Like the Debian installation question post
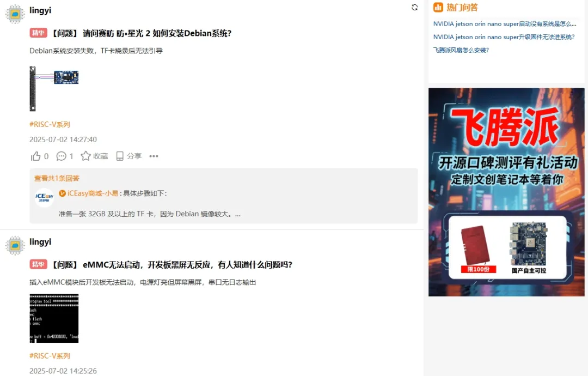This screenshot has height=376, width=588. click(39, 156)
